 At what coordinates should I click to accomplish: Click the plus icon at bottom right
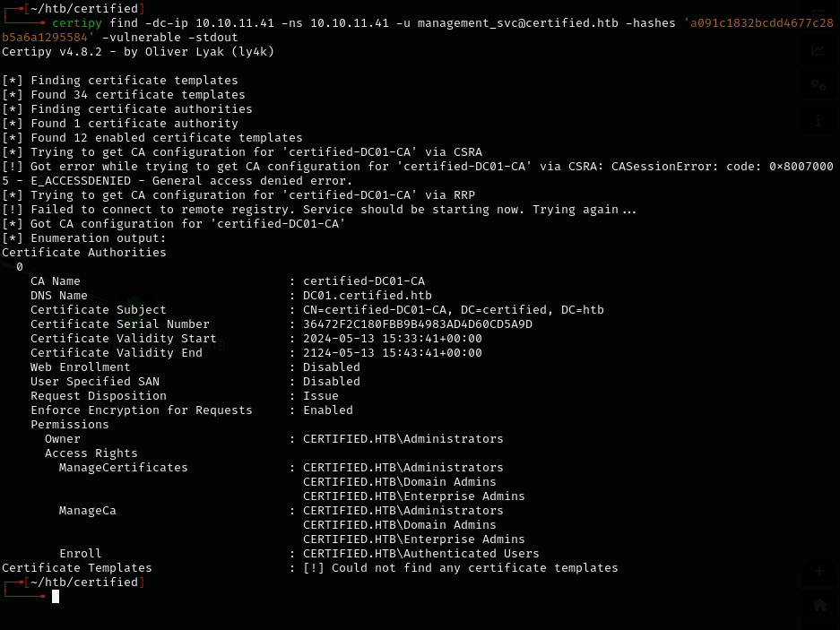(x=818, y=571)
